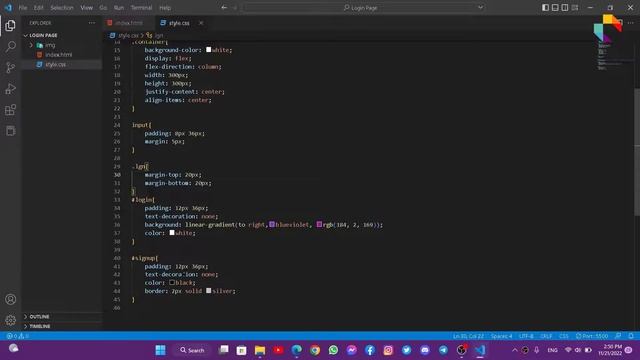The image size is (640, 360).
Task: Toggle the bottom Panel layout button
Action: click(x=555, y=7)
